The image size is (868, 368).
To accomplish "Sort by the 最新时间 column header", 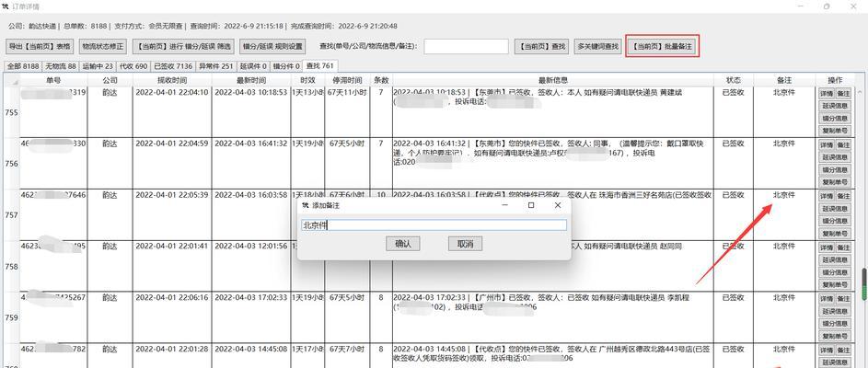I will (251, 80).
